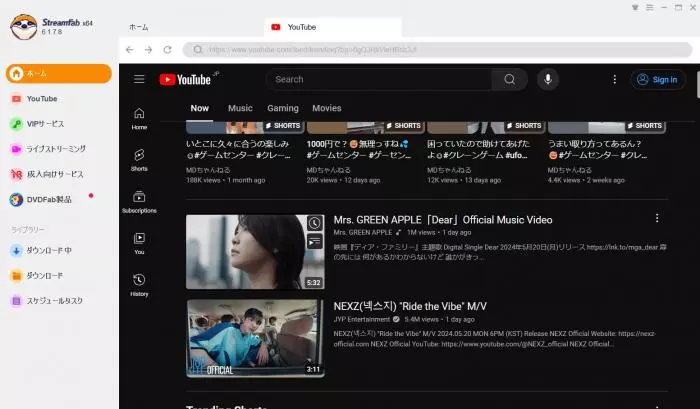Switch to the ホーム browser tab

tap(139, 27)
